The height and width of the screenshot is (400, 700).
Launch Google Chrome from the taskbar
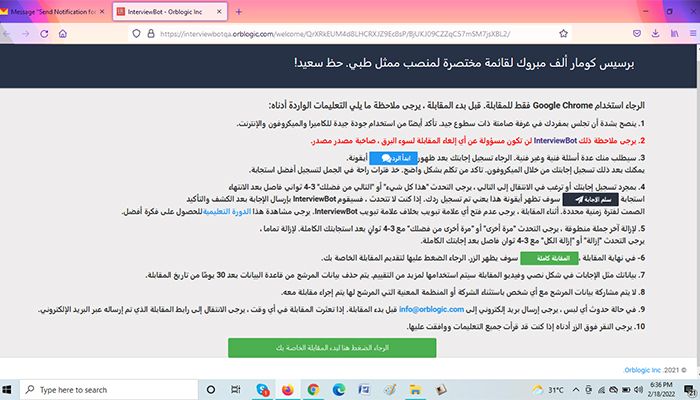click(313, 390)
